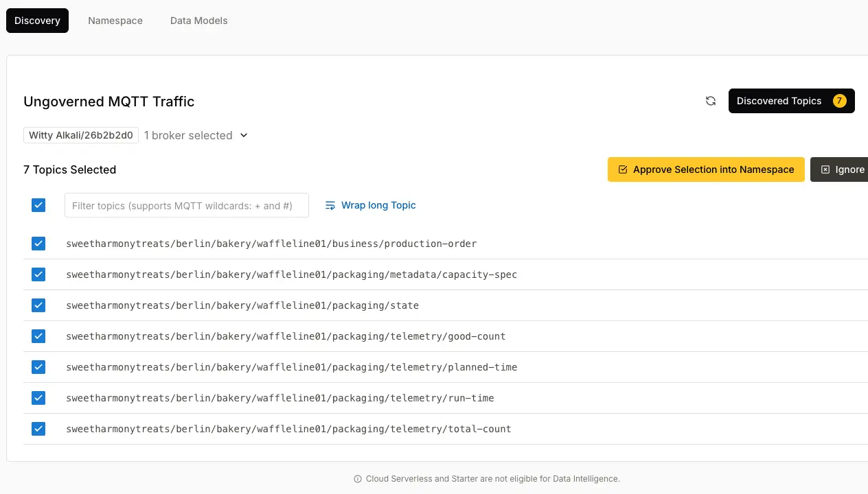
Task: Open the Discovery tab
Action: click(37, 21)
